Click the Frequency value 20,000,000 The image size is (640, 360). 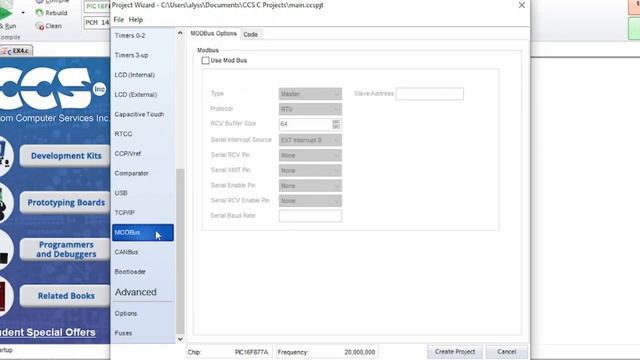360,352
